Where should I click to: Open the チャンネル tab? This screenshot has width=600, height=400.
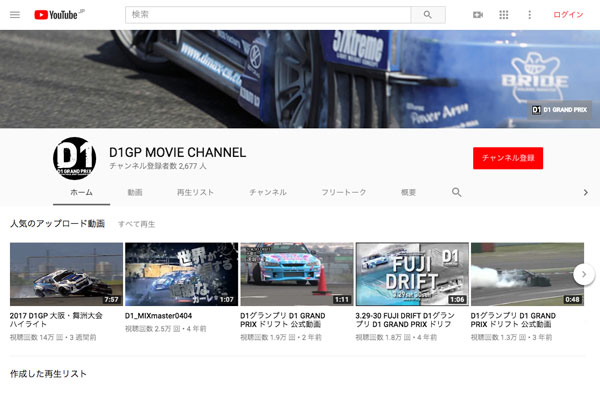pyautogui.click(x=268, y=193)
